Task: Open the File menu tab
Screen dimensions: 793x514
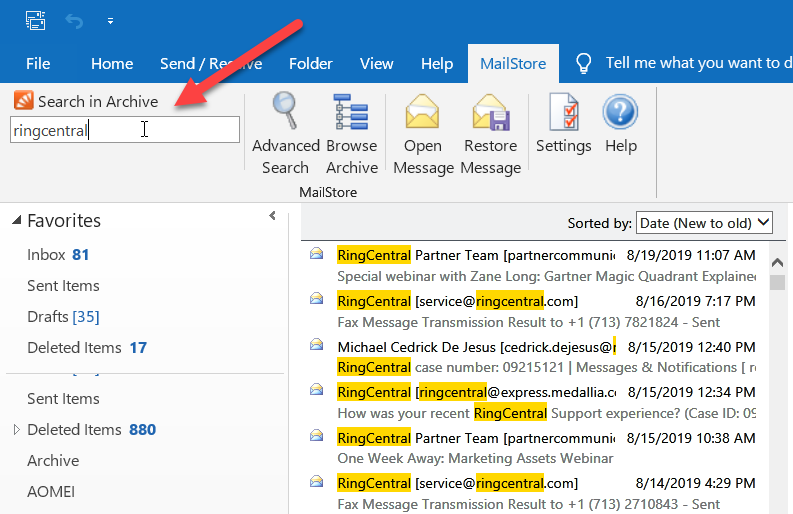Action: (x=38, y=63)
